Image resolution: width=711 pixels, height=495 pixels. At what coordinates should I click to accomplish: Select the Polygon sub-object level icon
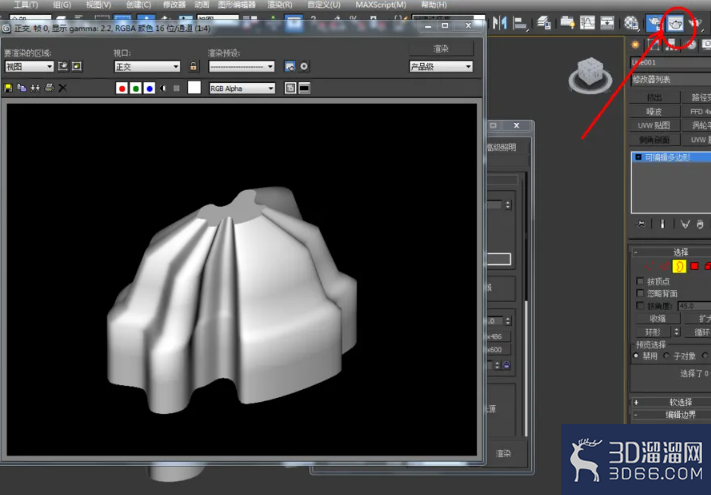(x=694, y=266)
